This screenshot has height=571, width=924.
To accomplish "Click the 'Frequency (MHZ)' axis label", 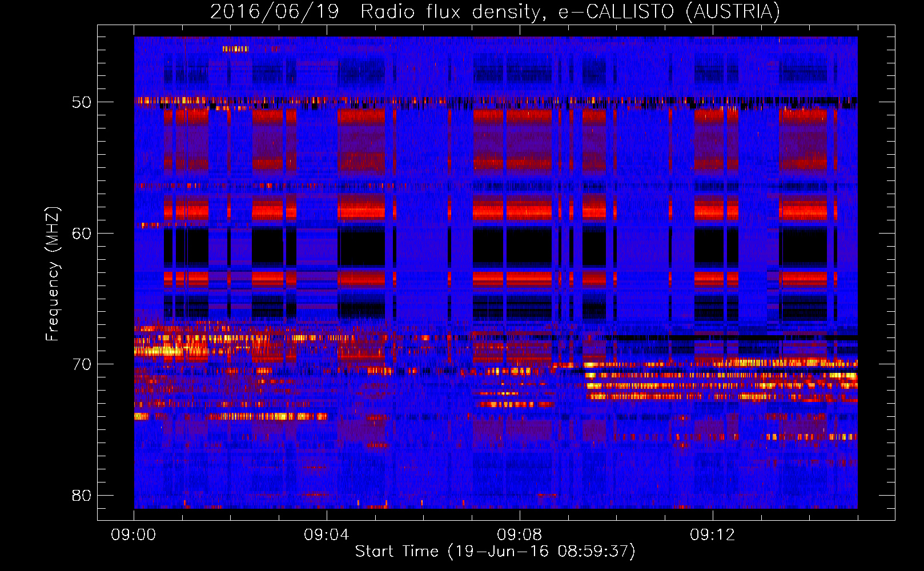I will [53, 274].
